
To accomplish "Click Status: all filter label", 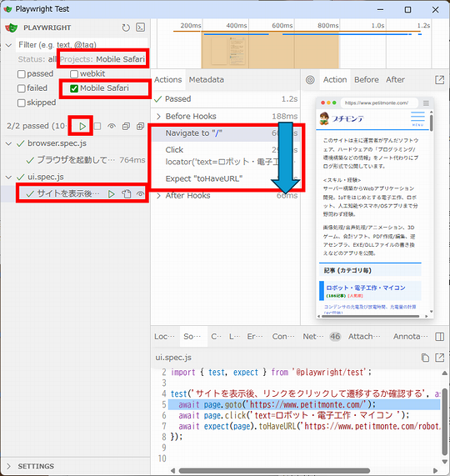I will click(x=37, y=59).
